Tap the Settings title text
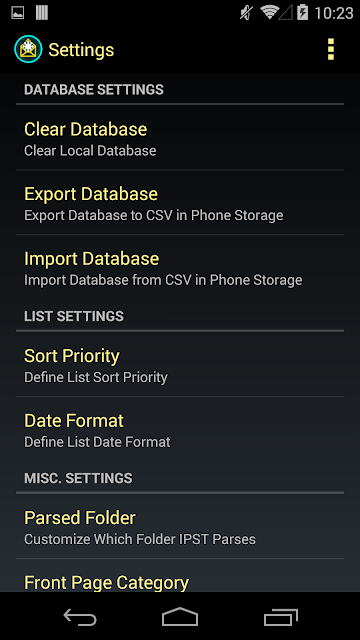The image size is (360, 640). (81, 50)
